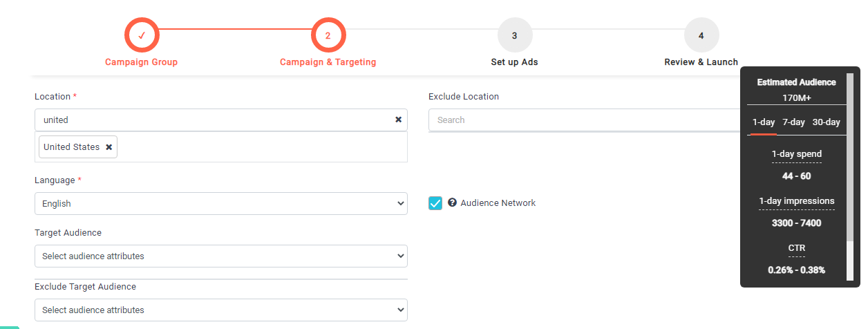Expand the Target Audience attributes dropdown
This screenshot has width=868, height=329.
coord(220,256)
